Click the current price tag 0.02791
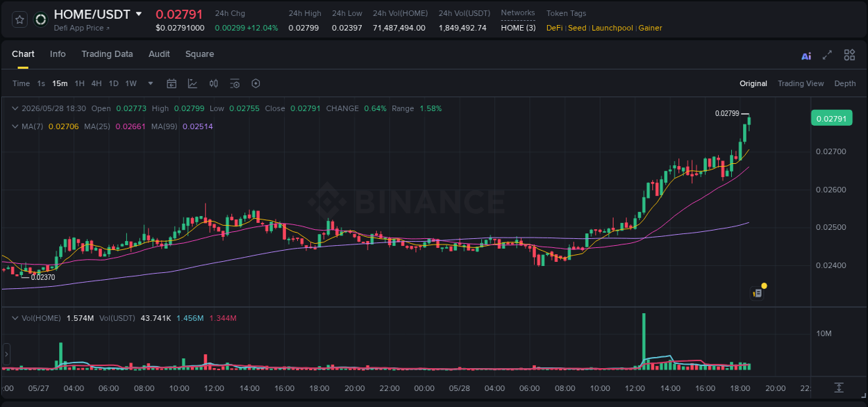 coord(831,119)
